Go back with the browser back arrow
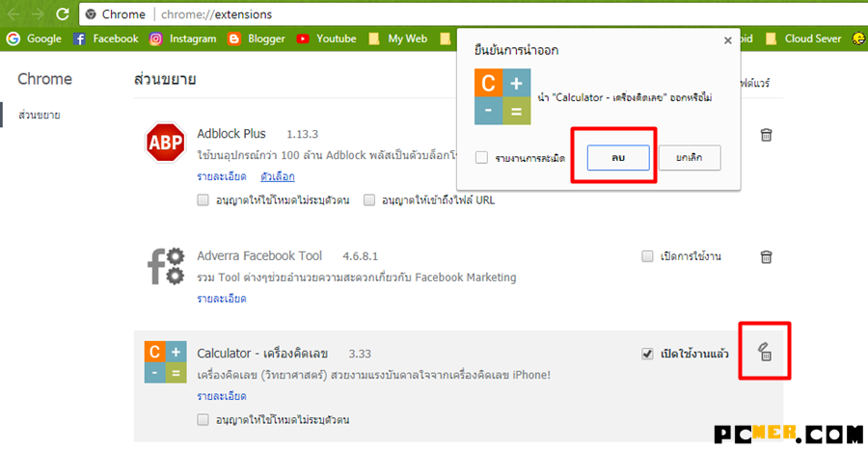 coord(14,13)
